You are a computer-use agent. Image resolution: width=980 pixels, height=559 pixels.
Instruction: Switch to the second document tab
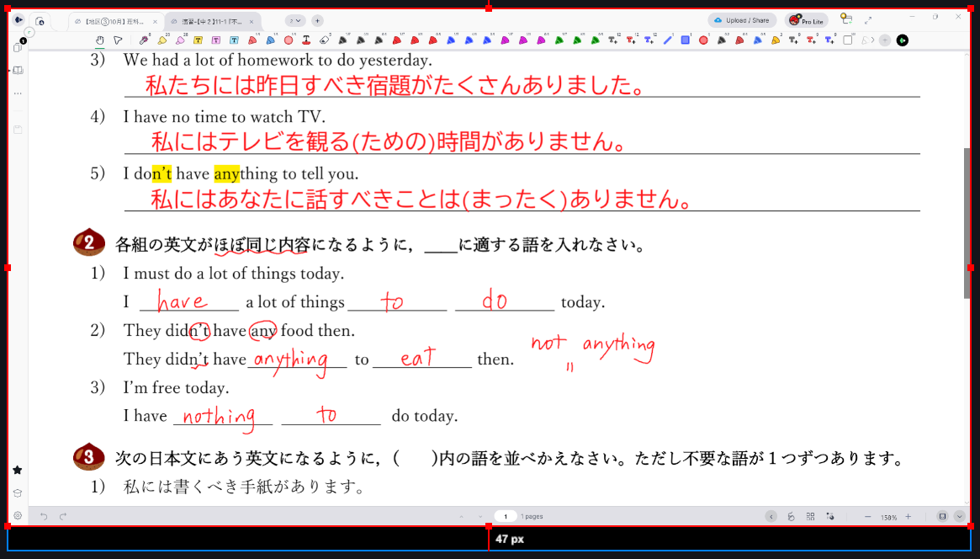click(x=208, y=21)
